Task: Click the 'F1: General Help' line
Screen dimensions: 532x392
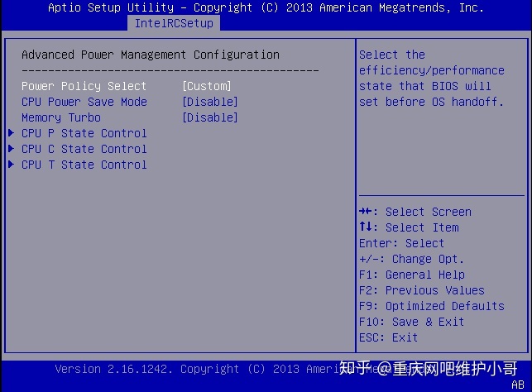Action: (412, 275)
